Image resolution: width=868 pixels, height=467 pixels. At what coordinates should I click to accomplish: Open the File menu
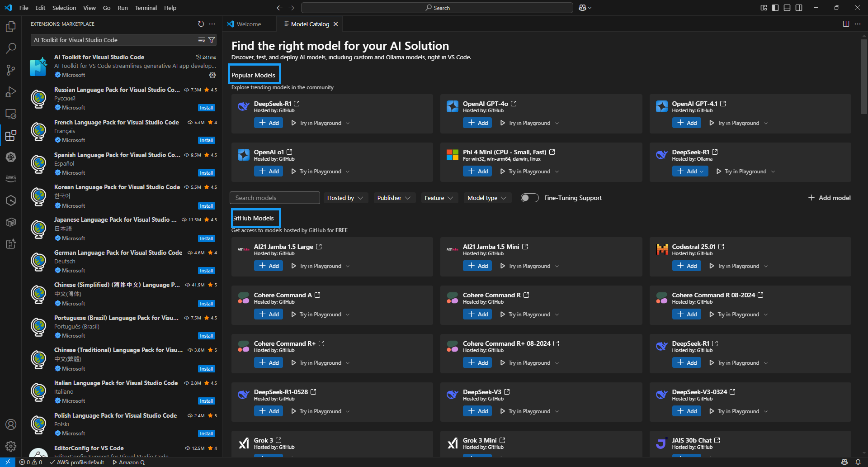tap(24, 8)
